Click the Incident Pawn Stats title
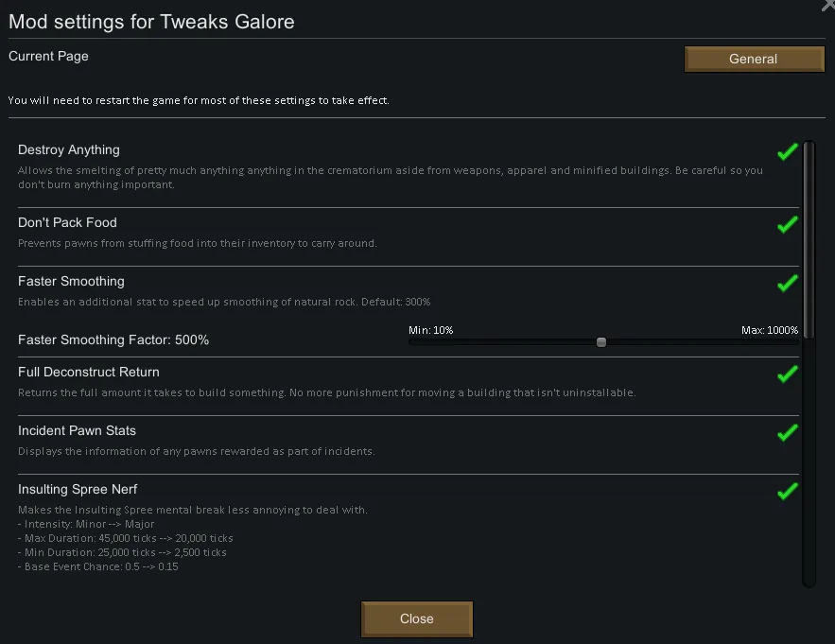 coord(77,430)
